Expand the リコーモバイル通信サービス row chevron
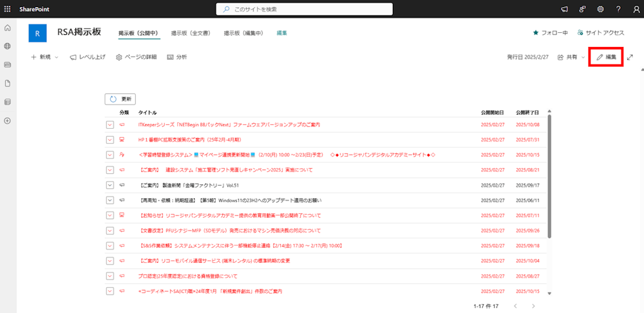Image resolution: width=644 pixels, height=313 pixels. click(109, 261)
